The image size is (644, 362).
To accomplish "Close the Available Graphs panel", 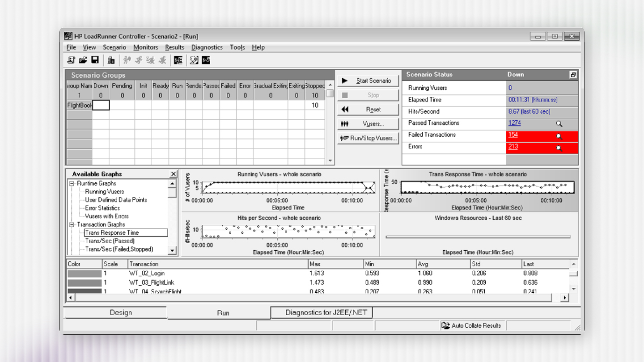I will point(174,174).
